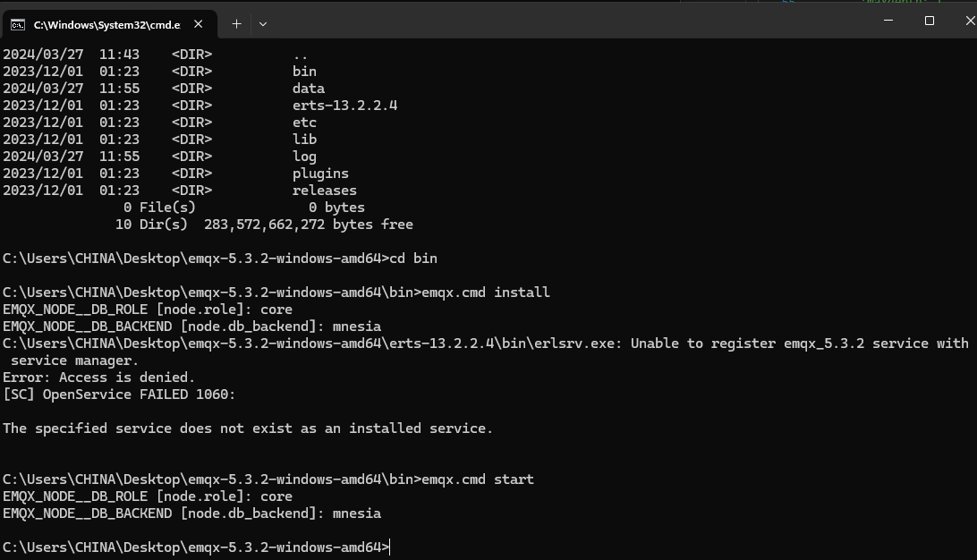This screenshot has height=560, width=977.
Task: Click the '[SC] OpenService FAILED 1060:' line
Action: coord(119,395)
